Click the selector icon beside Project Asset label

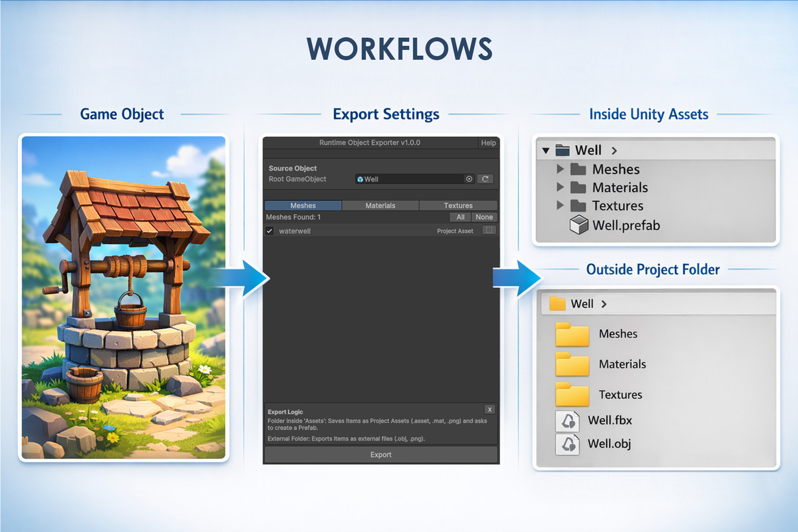[489, 230]
